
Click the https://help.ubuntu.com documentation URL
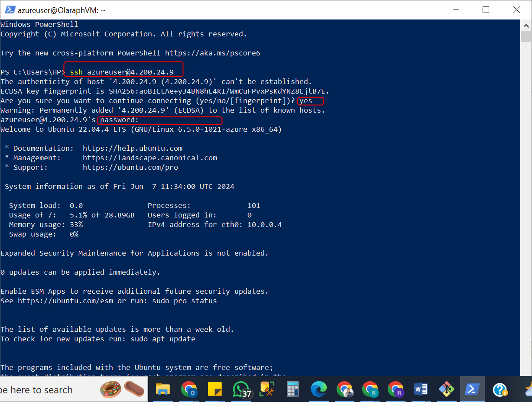(x=133, y=148)
